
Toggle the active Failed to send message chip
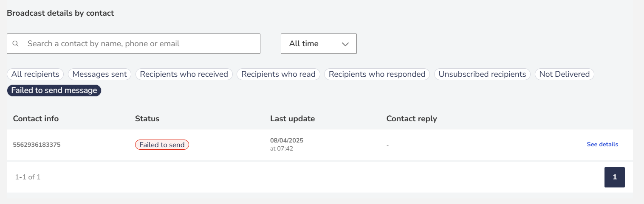coord(54,90)
